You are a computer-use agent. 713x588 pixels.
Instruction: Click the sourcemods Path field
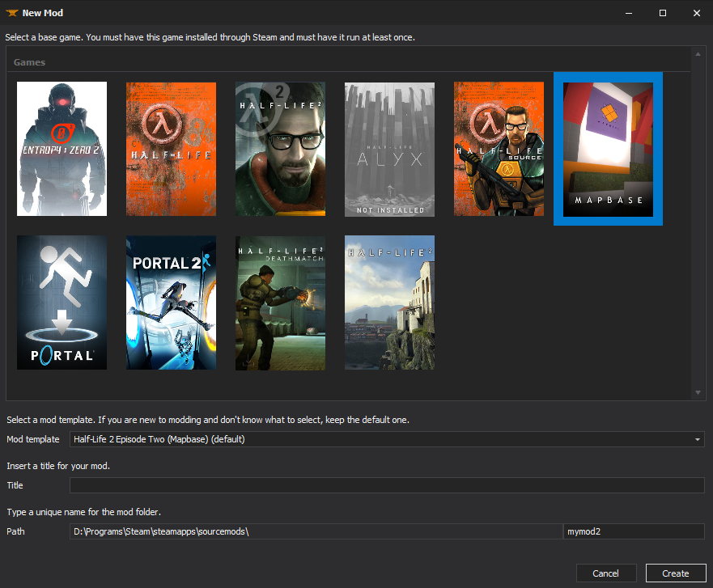(x=316, y=531)
